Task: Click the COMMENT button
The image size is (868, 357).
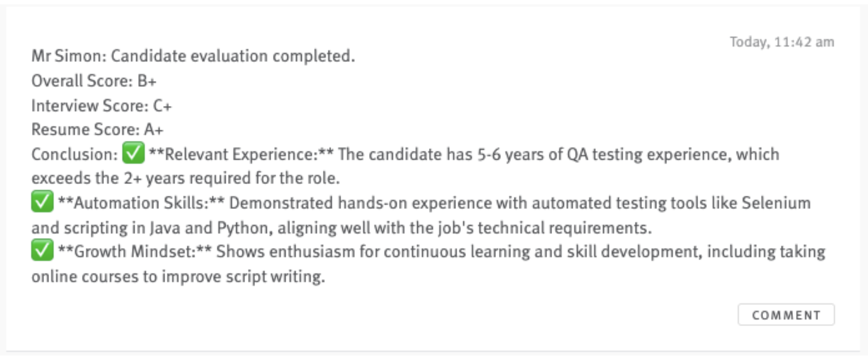Action: [786, 315]
